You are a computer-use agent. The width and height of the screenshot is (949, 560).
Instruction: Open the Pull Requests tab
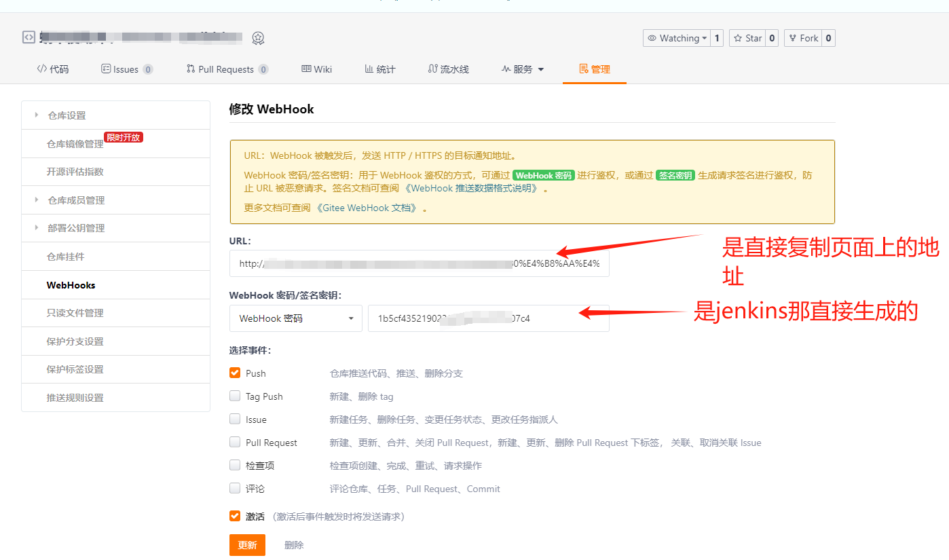227,69
